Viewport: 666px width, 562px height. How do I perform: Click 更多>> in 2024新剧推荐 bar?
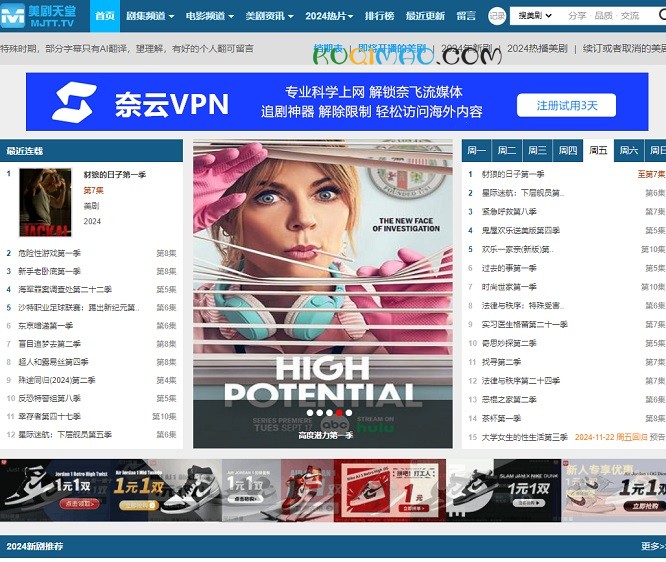[x=653, y=546]
